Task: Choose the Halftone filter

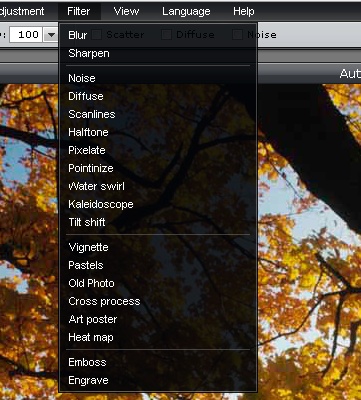Action: click(x=158, y=132)
